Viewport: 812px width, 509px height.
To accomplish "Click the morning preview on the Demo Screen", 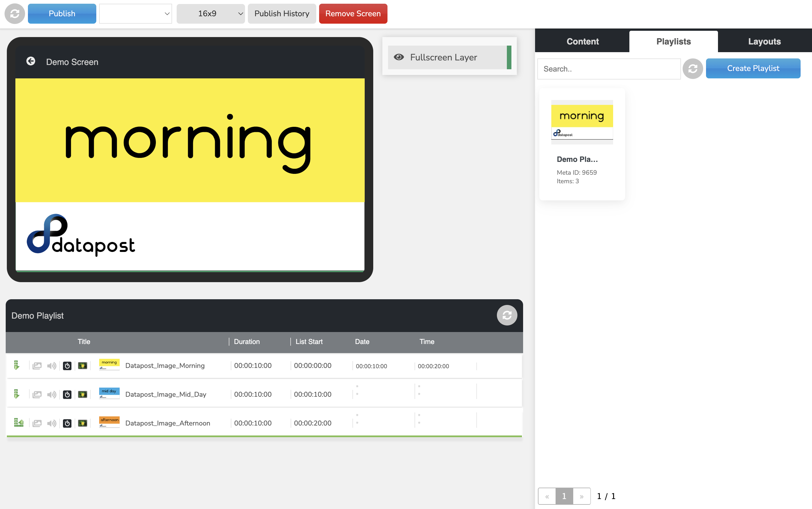I will pyautogui.click(x=190, y=175).
